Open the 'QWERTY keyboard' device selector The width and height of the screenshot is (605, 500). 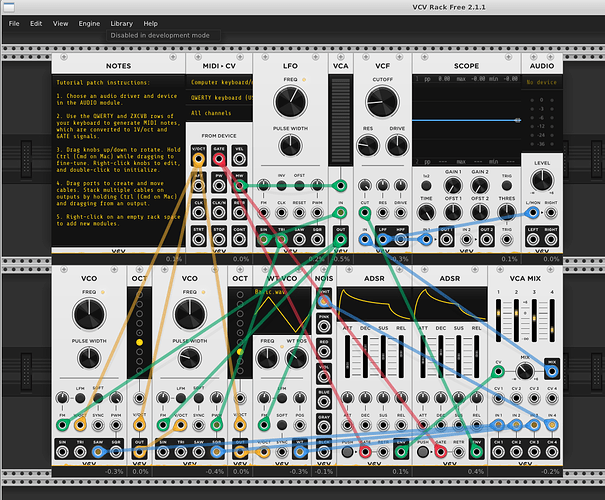(219, 98)
